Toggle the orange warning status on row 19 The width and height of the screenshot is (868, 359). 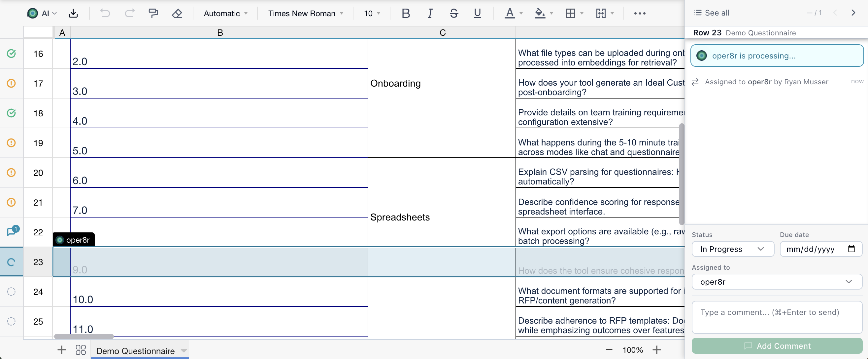[x=11, y=143]
